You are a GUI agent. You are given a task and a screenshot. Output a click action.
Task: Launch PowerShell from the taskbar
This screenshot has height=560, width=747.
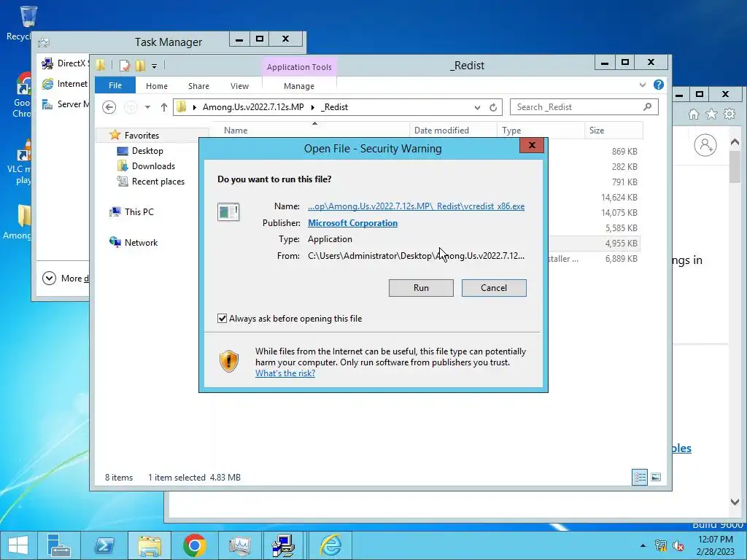tap(104, 545)
